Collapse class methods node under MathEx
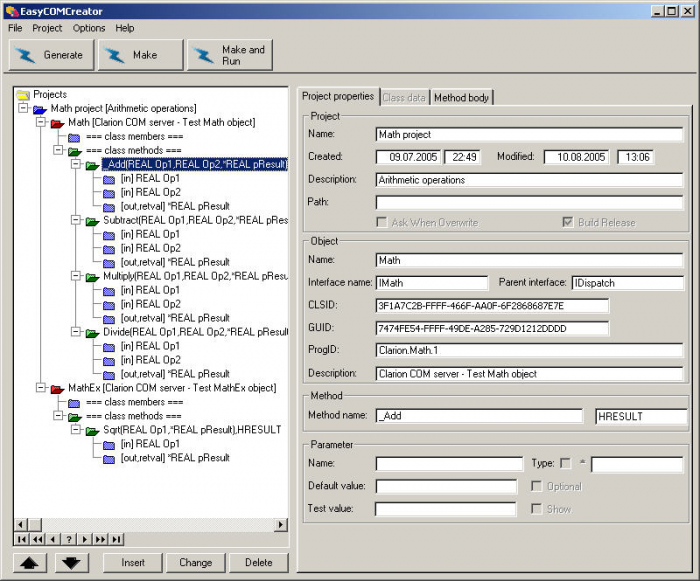Image resolution: width=700 pixels, height=581 pixels. click(x=58, y=415)
